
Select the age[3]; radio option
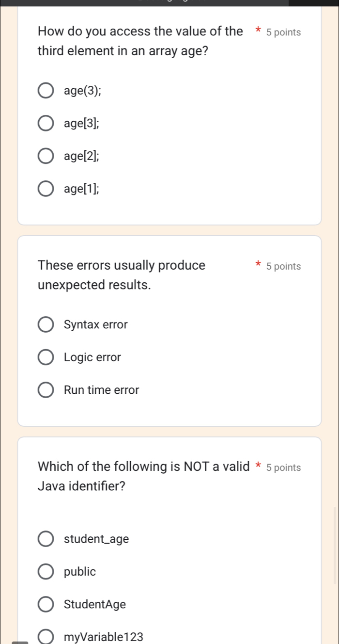46,124
